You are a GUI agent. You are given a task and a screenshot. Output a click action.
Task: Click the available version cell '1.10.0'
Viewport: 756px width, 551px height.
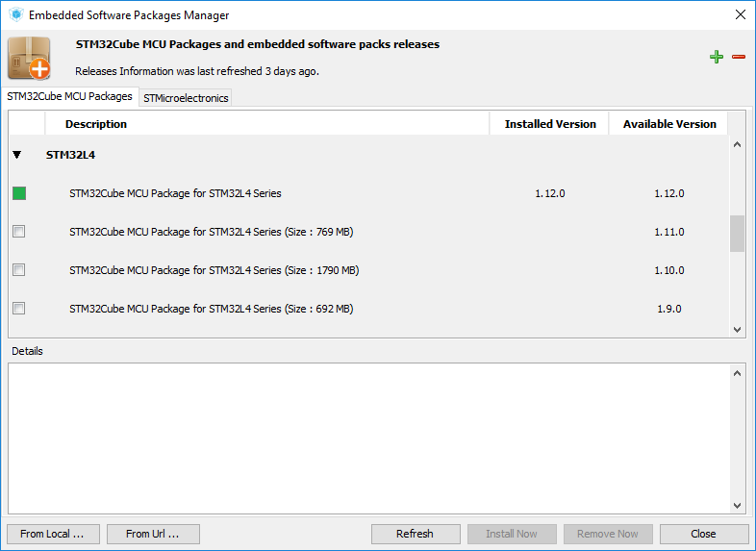click(x=669, y=270)
